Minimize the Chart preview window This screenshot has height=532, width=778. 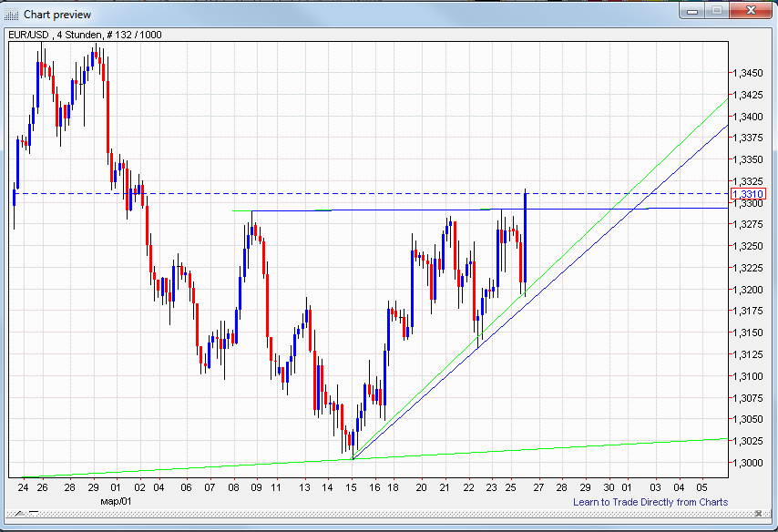[692, 10]
